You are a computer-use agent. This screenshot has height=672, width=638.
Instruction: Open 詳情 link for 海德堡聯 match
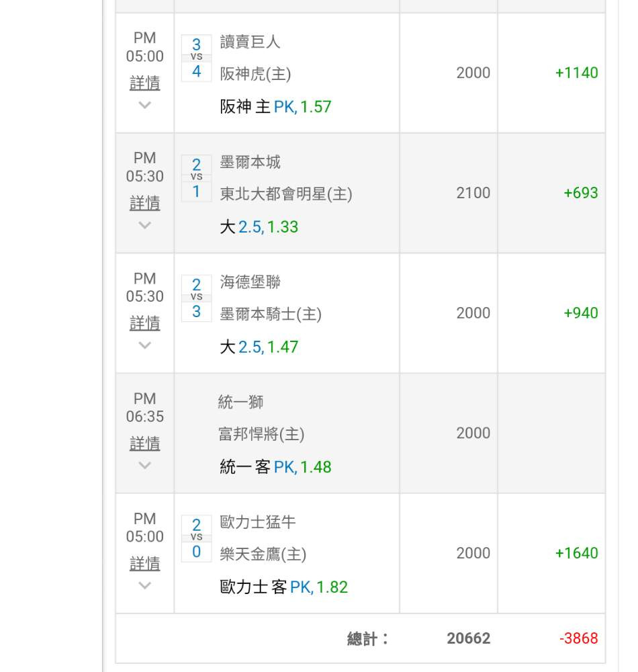(145, 323)
